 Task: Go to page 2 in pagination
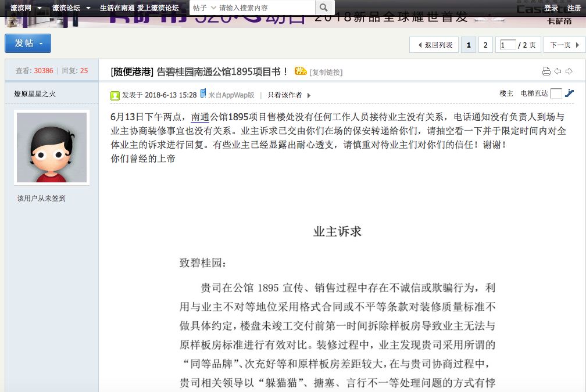485,45
